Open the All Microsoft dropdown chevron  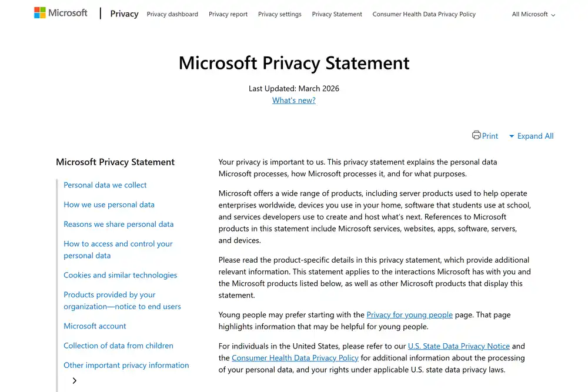tap(552, 14)
